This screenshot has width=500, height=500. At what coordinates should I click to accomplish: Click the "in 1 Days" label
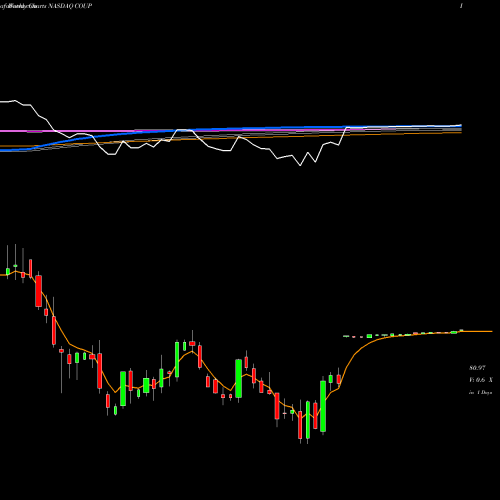pyautogui.click(x=480, y=393)
